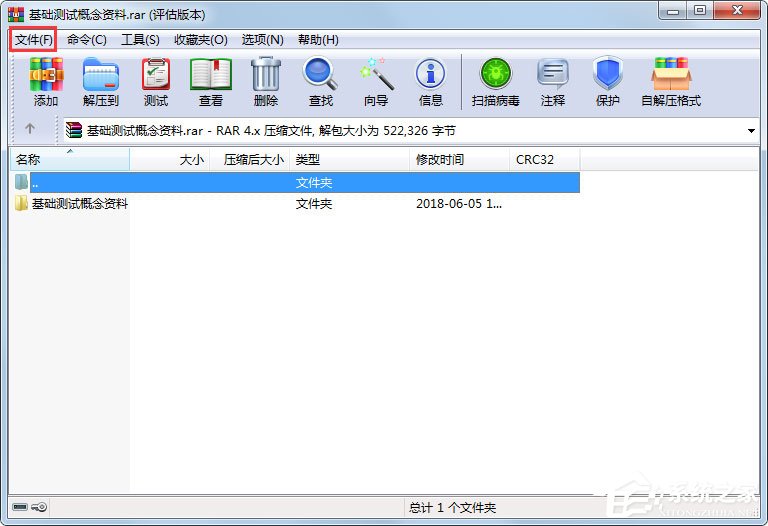Viewport: 768px width, 526px height.
Task: Show archive 信息 (Info) icon
Action: [x=431, y=74]
